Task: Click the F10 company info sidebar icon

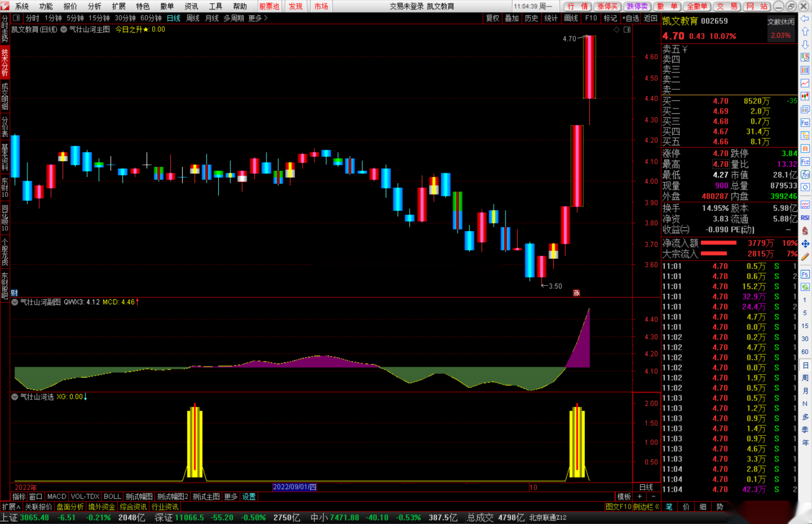Action: point(805,123)
